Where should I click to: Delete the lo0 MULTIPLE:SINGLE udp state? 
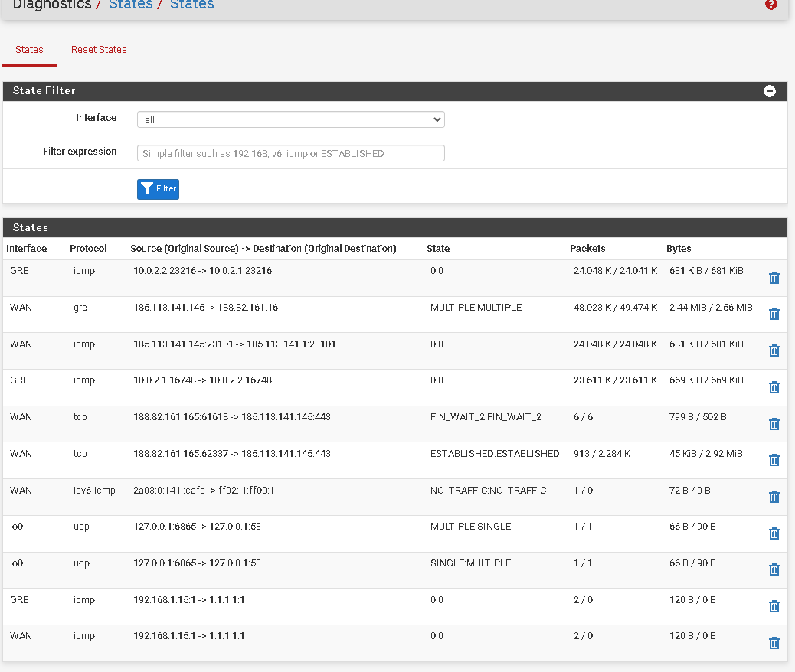point(774,533)
